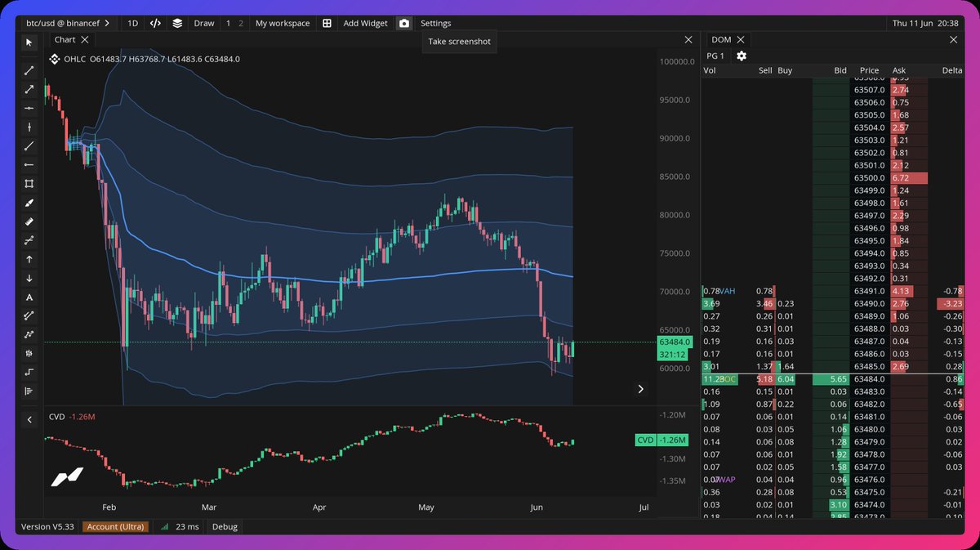Select the arrow line drawing tool
The height and width of the screenshot is (550, 980).
(x=29, y=89)
